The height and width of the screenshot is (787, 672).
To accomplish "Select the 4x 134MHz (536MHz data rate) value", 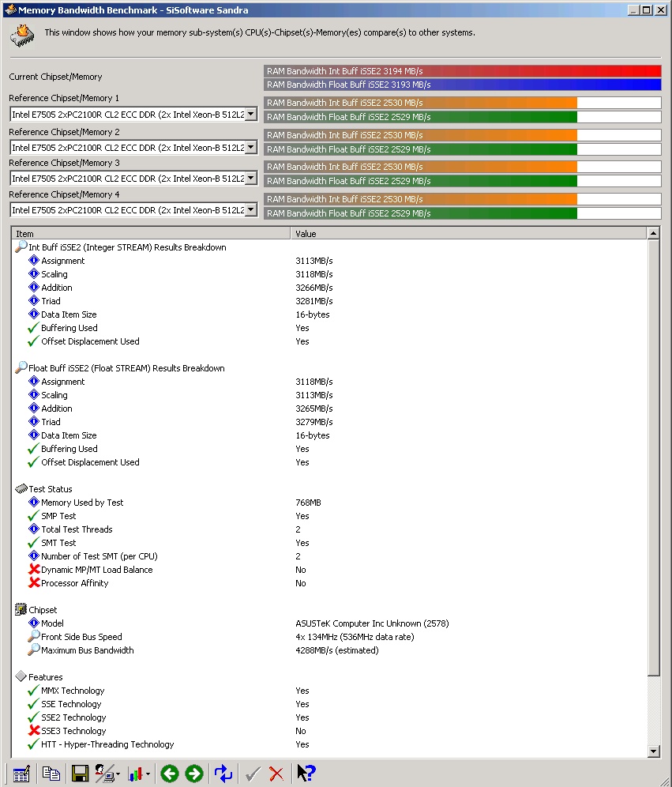I will [355, 636].
